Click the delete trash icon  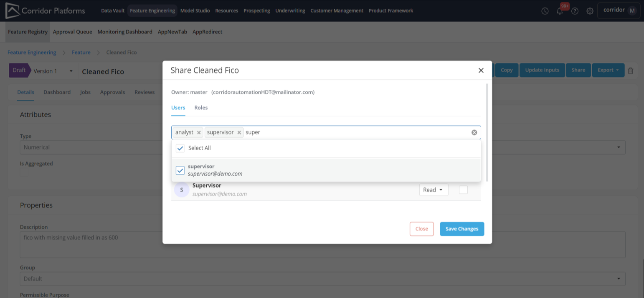click(x=631, y=71)
